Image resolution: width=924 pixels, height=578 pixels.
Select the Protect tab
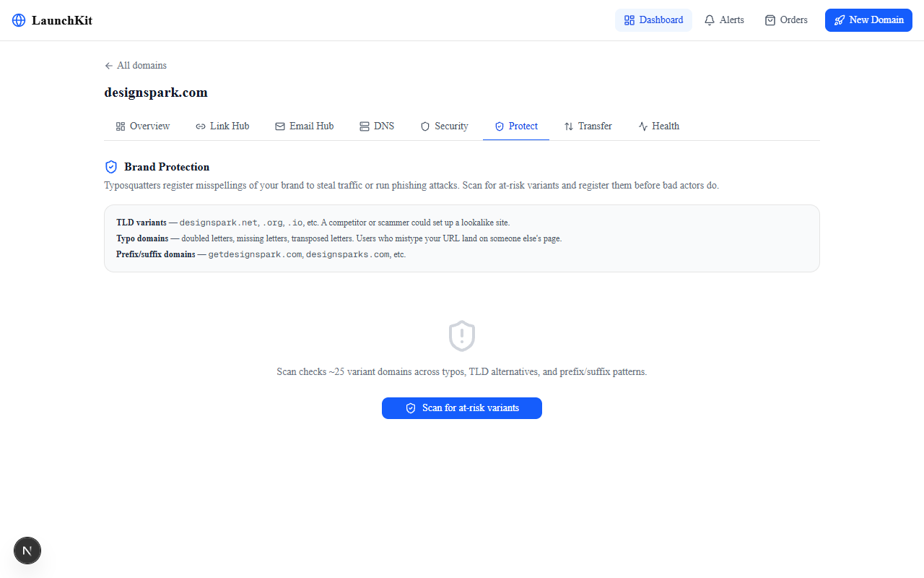[x=516, y=126]
